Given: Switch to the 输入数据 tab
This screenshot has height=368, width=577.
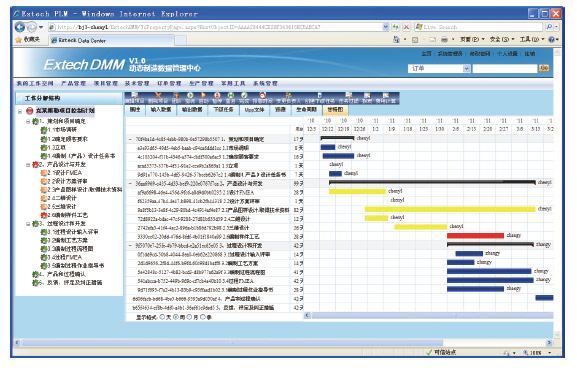Looking at the screenshot, I should [161, 110].
